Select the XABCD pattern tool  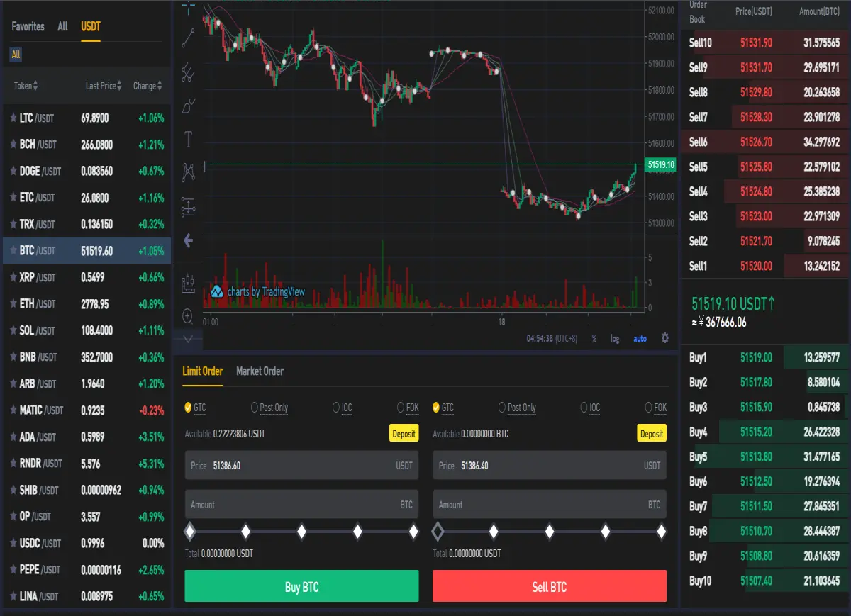pyautogui.click(x=188, y=172)
